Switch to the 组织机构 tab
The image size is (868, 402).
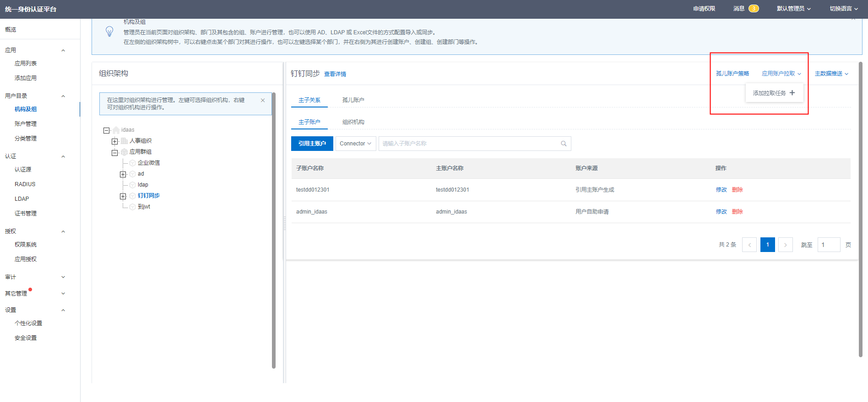pos(353,122)
